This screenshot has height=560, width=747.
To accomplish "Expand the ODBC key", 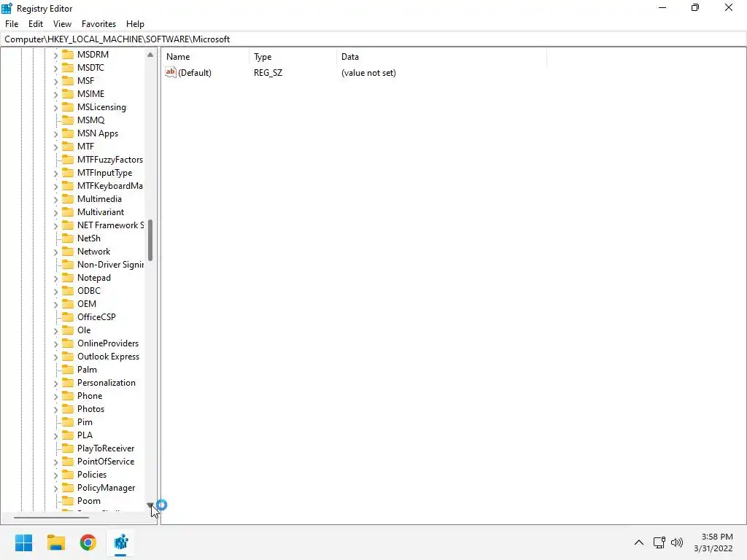I will (x=55, y=292).
